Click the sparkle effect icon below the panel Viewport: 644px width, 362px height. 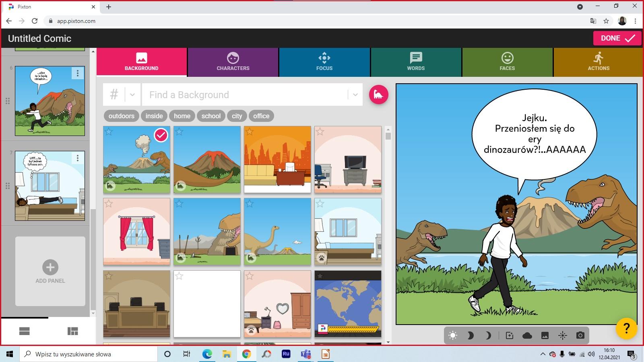pos(510,335)
